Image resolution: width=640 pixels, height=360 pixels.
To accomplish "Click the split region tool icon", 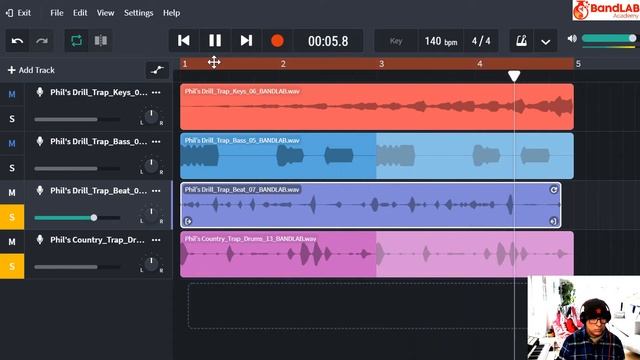I will (x=100, y=41).
